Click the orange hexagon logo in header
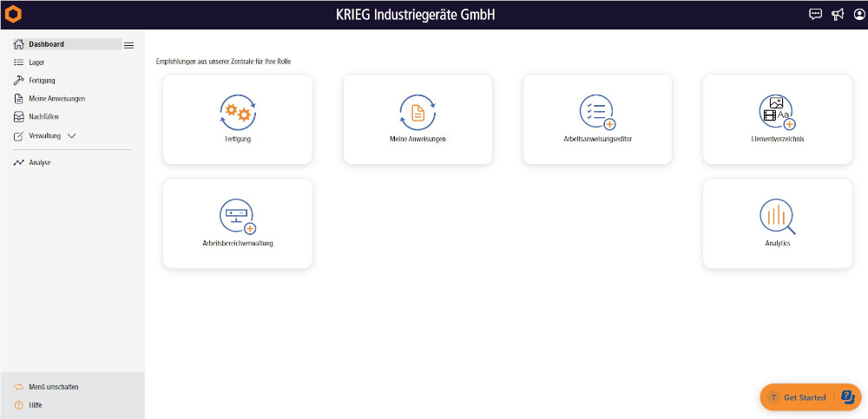868x419 pixels. 13,14
